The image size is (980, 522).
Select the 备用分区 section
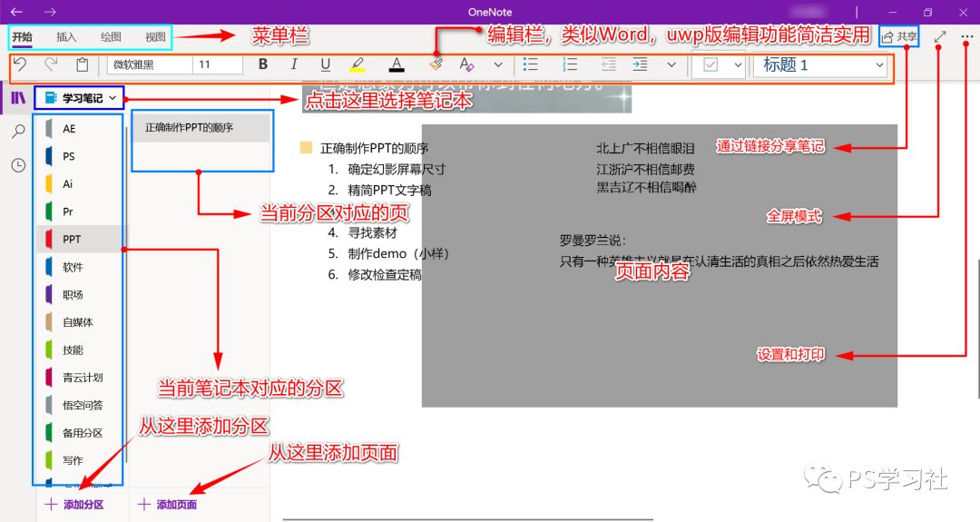[x=80, y=432]
